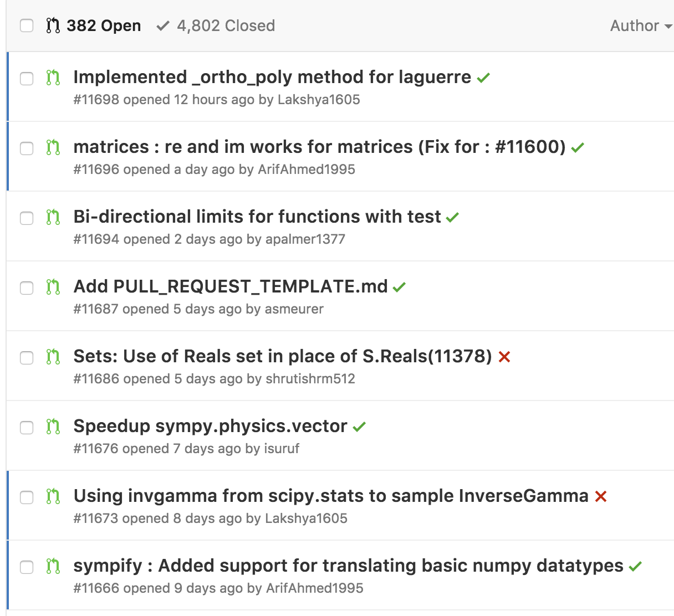Viewport: 674px width, 616px height.
Task: Check the box for Speedup sympy.physics.vector
Action: tap(27, 427)
